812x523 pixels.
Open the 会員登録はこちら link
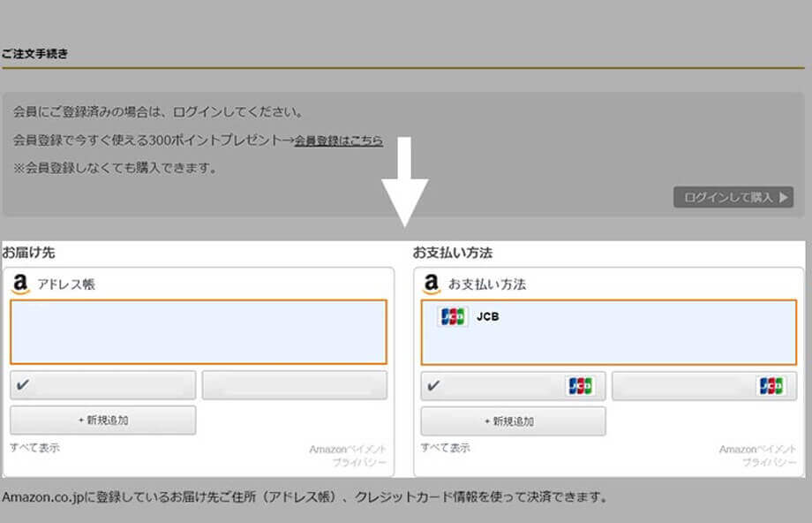(x=338, y=140)
